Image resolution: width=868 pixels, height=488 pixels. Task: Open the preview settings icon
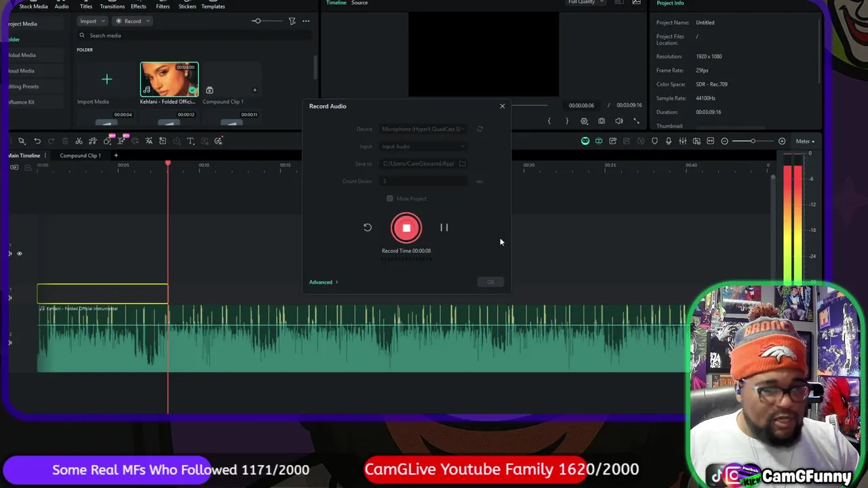pos(584,121)
